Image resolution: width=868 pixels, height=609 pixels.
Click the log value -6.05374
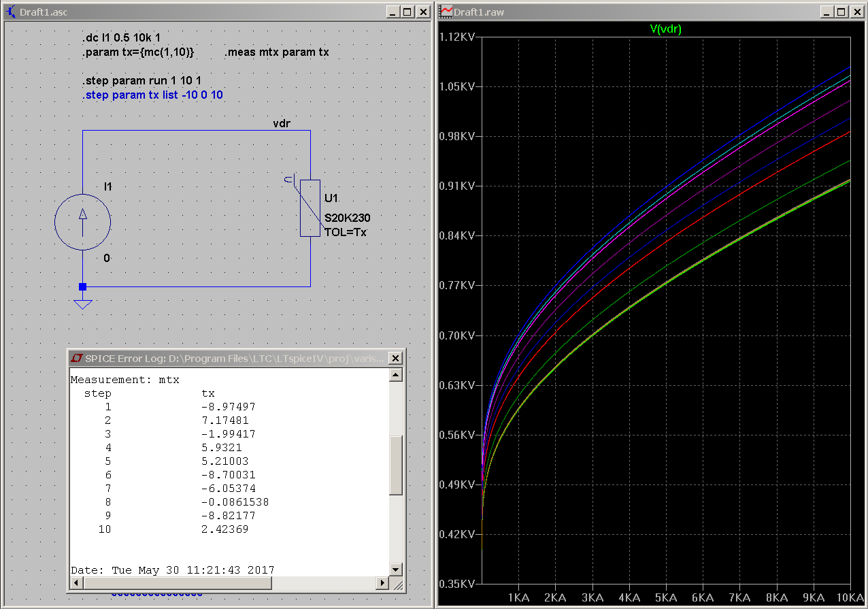point(229,489)
